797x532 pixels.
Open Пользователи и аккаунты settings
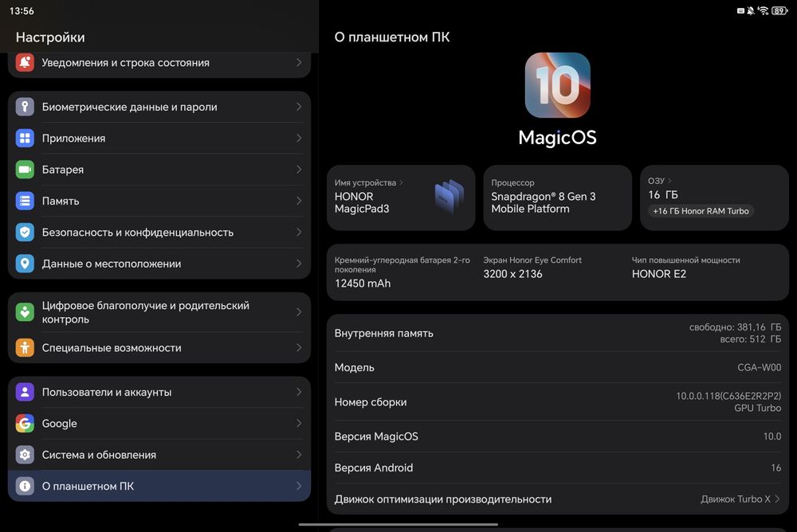pos(159,393)
